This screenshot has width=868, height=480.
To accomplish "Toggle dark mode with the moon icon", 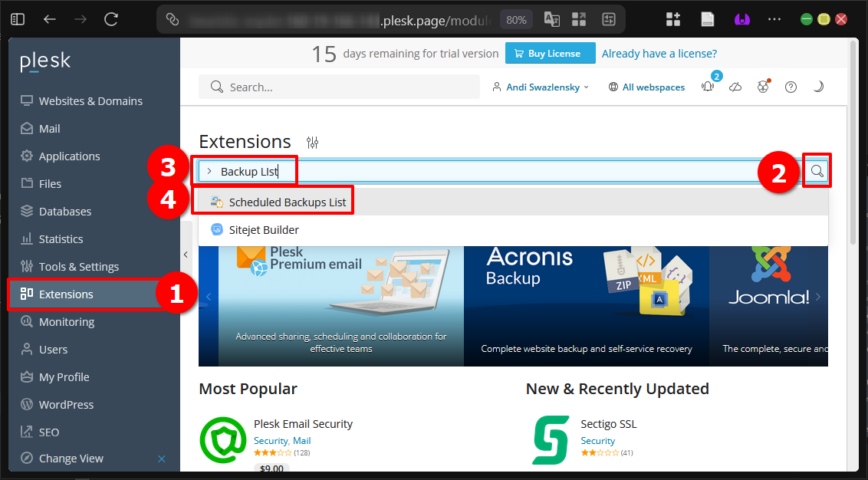I will pyautogui.click(x=818, y=87).
